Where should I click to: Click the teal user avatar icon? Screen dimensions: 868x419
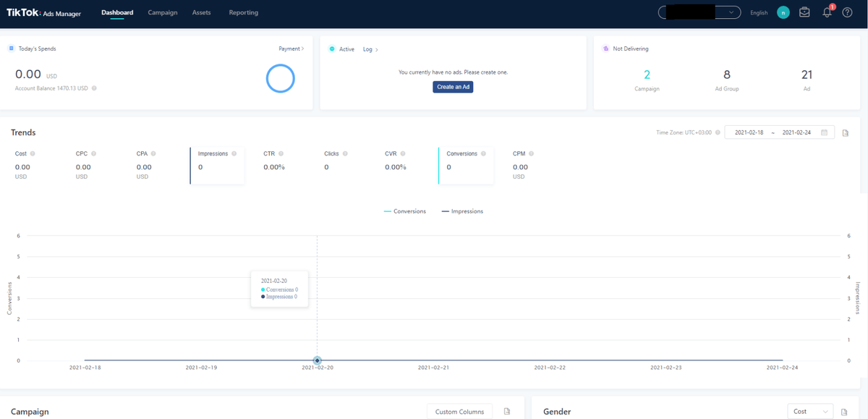coord(783,12)
